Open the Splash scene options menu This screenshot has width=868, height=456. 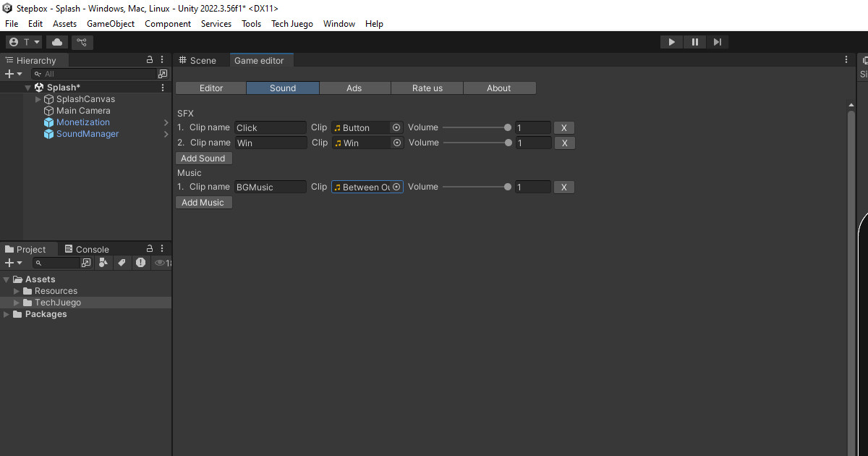click(x=163, y=88)
